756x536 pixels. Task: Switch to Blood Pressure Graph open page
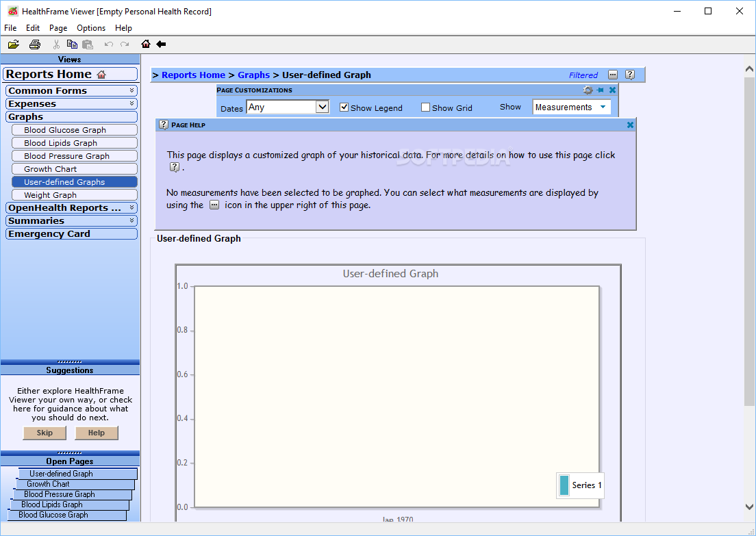[72, 494]
